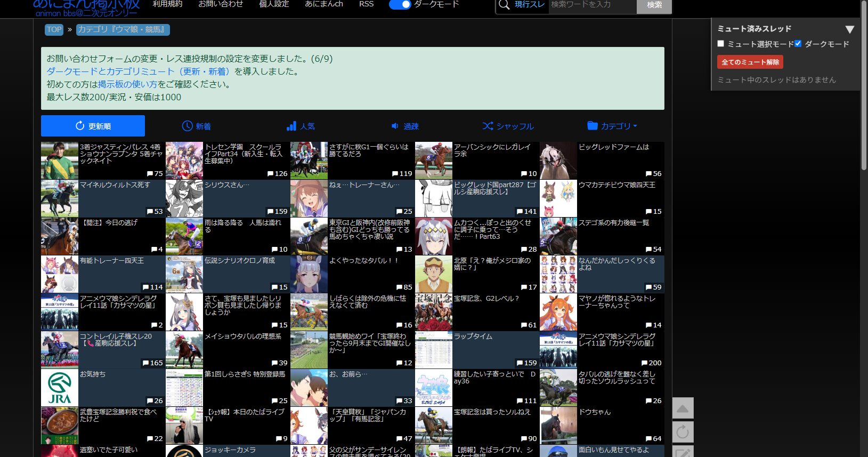
Task: Open thread title コントレイル子機スレ20
Action: click(116, 340)
